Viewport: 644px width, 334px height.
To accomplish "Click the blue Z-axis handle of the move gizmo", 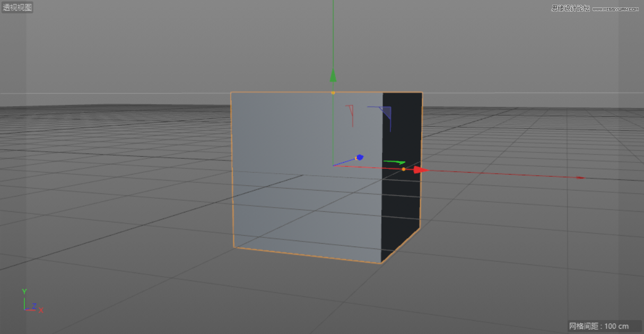I will coord(359,156).
